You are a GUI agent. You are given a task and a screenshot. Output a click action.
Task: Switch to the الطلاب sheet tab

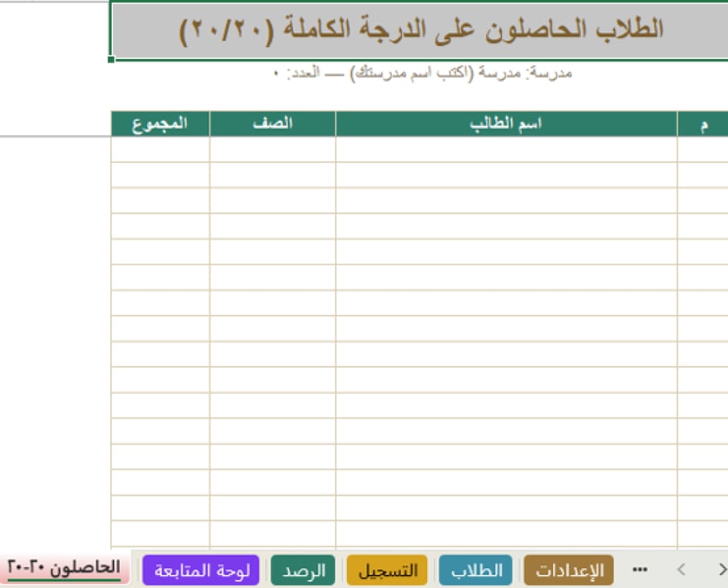tap(476, 570)
